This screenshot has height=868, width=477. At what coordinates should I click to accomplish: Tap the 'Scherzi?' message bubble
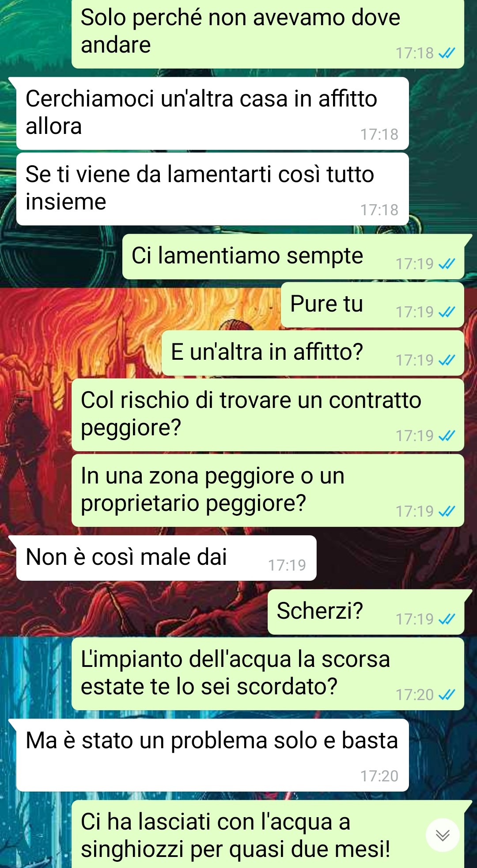point(366,612)
